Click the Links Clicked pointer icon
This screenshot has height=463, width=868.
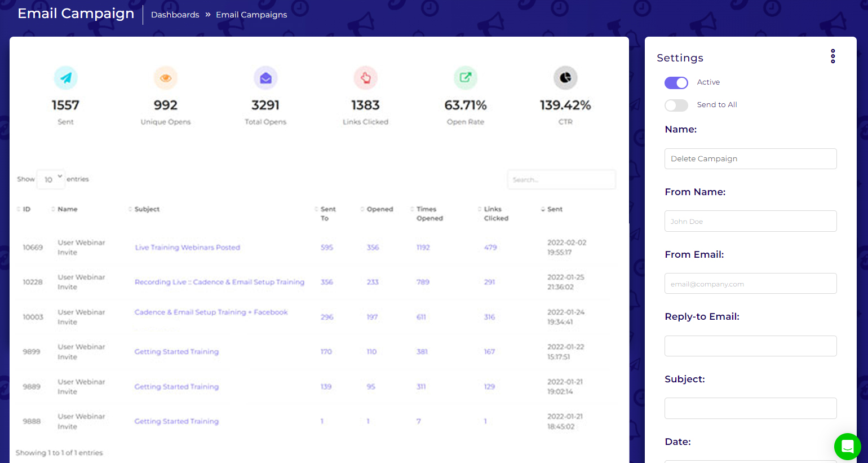(x=365, y=78)
